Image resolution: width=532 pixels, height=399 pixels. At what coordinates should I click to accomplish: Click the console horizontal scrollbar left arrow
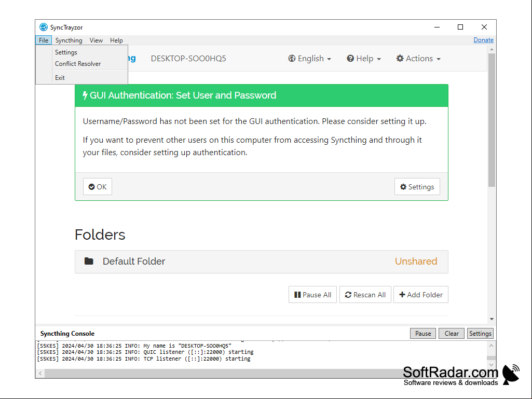coord(40,374)
